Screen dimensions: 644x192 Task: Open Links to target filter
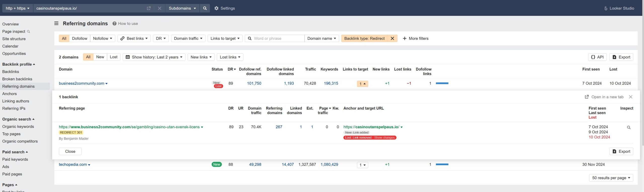[x=225, y=38]
